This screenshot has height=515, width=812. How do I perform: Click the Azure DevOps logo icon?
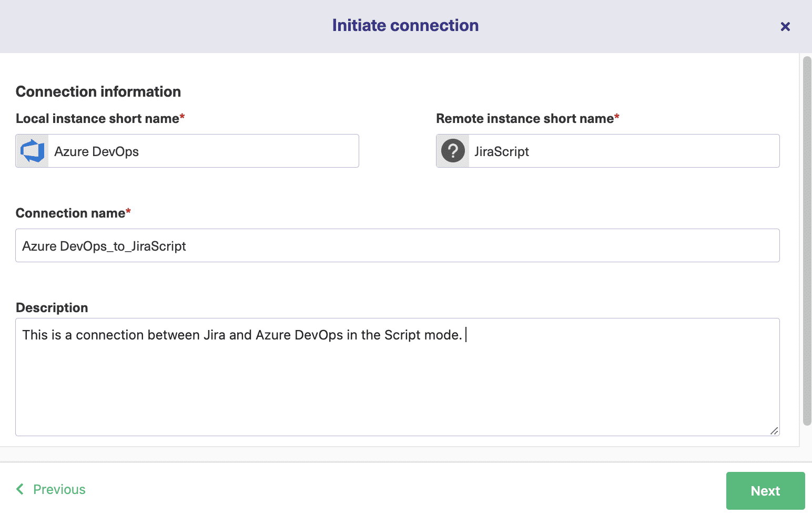(x=32, y=151)
